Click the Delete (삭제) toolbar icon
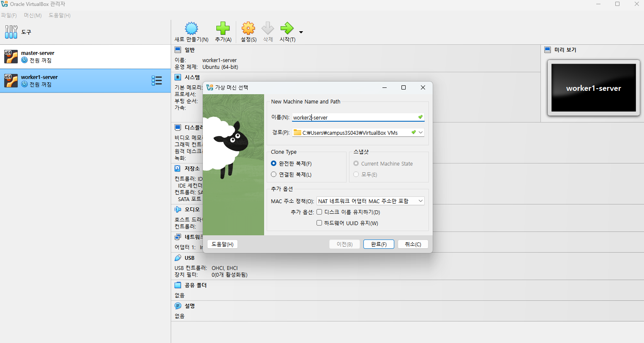 click(x=268, y=28)
